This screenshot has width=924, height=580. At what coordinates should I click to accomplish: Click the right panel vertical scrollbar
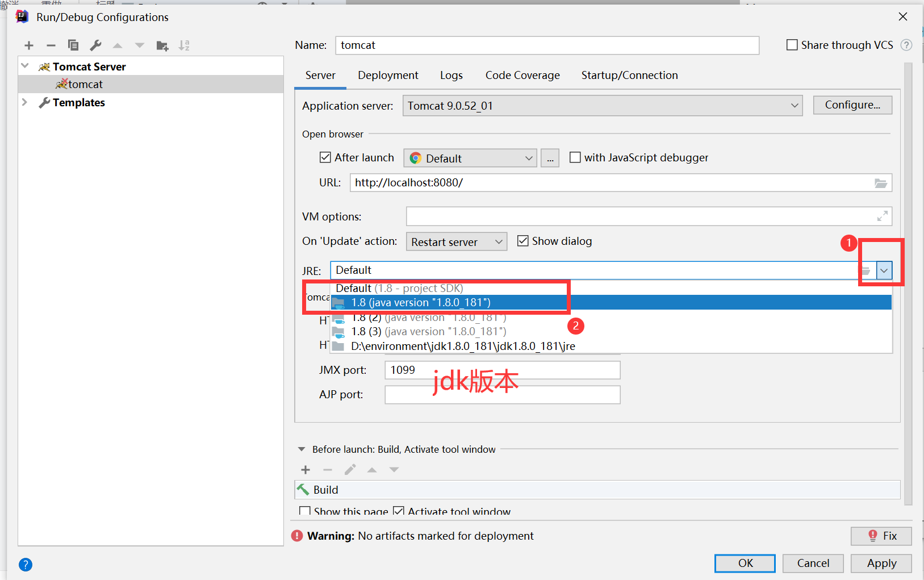click(x=908, y=284)
